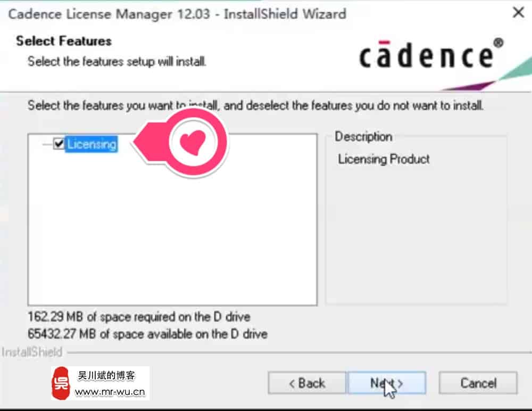Click the window title bar text
Viewport: 532px width, 411px height.
[x=177, y=14]
